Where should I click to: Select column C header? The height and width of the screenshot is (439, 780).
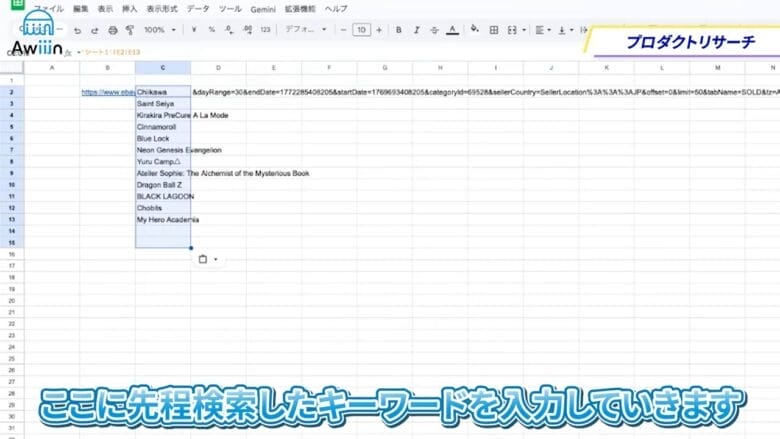[163, 68]
